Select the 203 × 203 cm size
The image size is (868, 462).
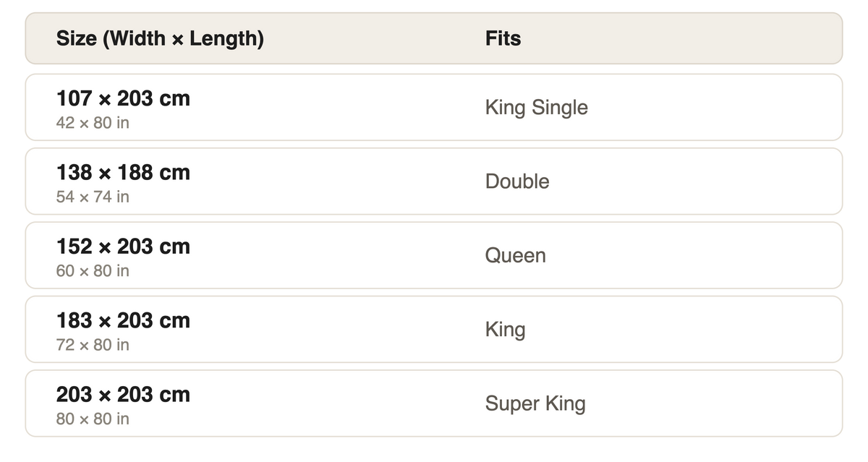point(123,395)
